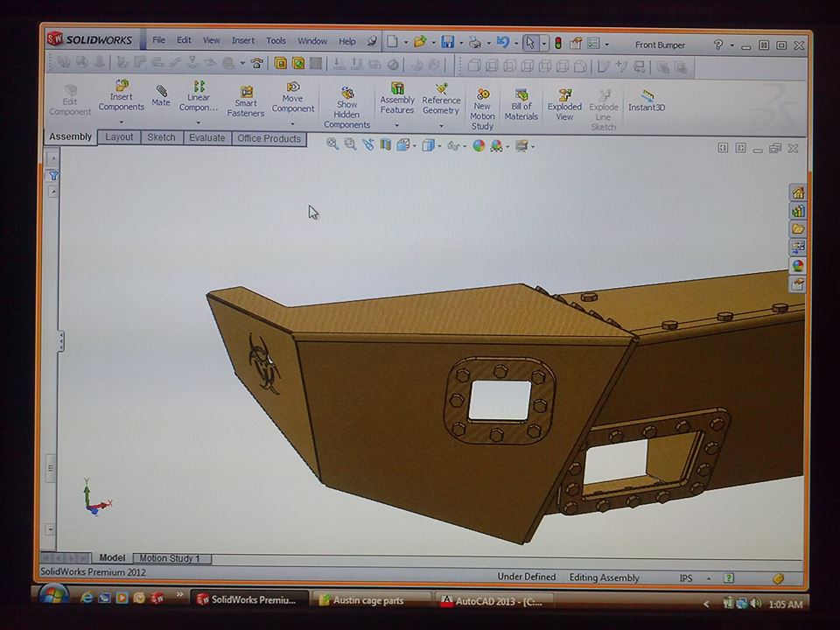Toggle the Instant3D option

647,101
